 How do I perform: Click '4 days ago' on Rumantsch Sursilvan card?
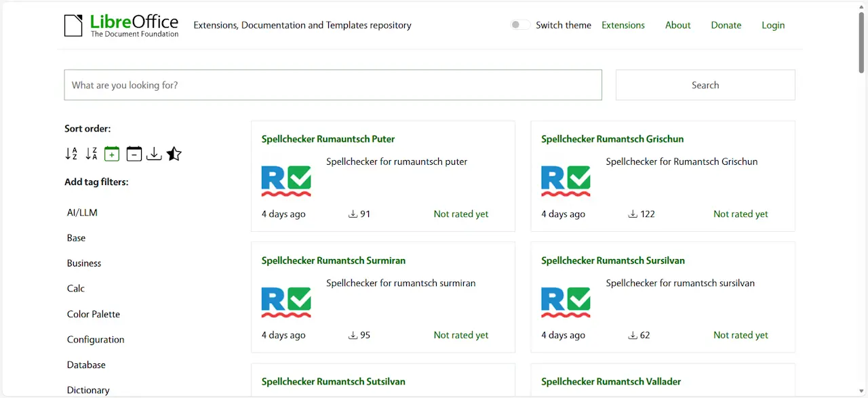tap(563, 335)
